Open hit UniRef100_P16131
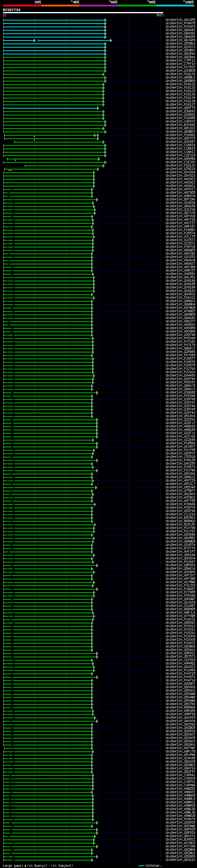The width and height of the screenshot is (197, 868). coord(180,74)
